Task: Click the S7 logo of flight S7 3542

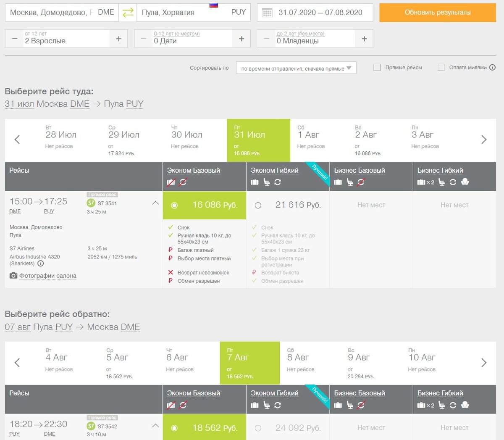Action: [x=91, y=426]
